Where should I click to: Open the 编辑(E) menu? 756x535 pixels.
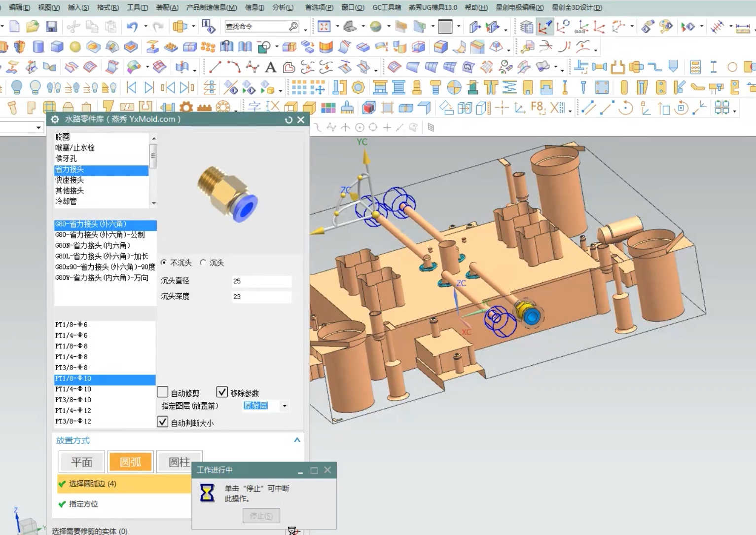click(x=19, y=7)
